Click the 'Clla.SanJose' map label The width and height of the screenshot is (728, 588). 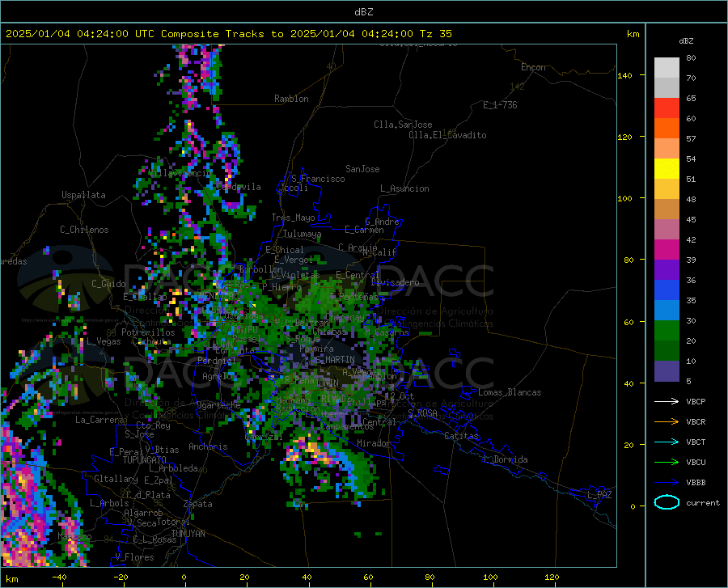click(x=403, y=125)
